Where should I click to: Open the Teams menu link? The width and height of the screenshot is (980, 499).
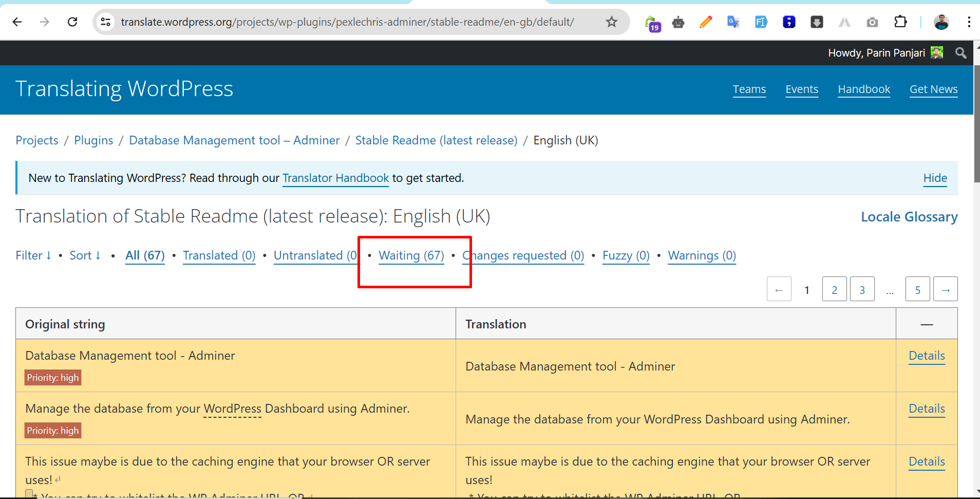coord(749,89)
